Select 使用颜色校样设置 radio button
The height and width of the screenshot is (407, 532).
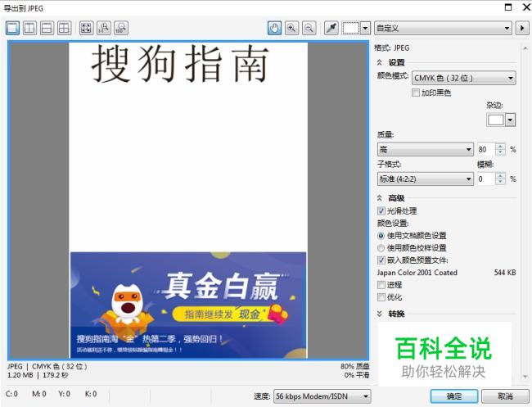pos(381,248)
